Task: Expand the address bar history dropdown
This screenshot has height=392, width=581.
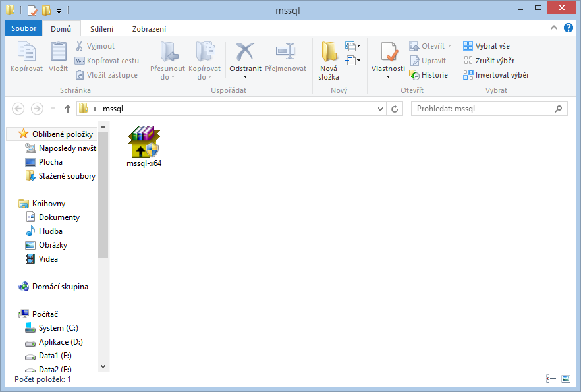Action: point(380,109)
